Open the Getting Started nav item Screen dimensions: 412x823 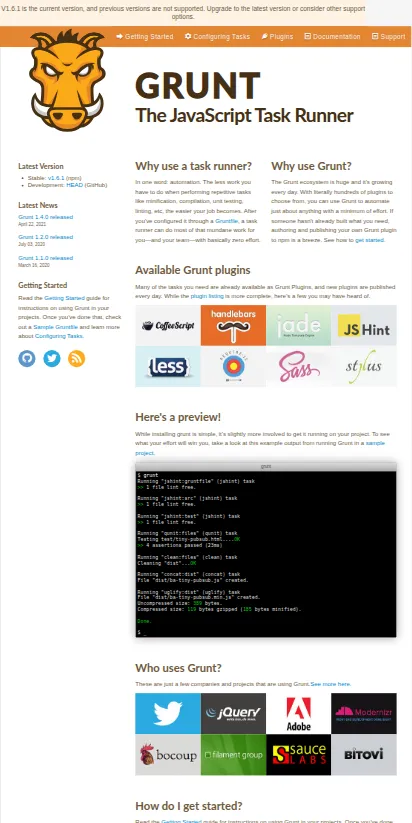pyautogui.click(x=145, y=37)
